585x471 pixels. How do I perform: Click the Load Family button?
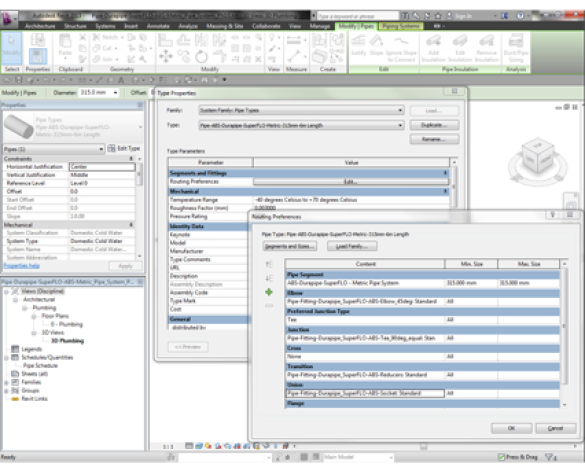click(x=352, y=246)
